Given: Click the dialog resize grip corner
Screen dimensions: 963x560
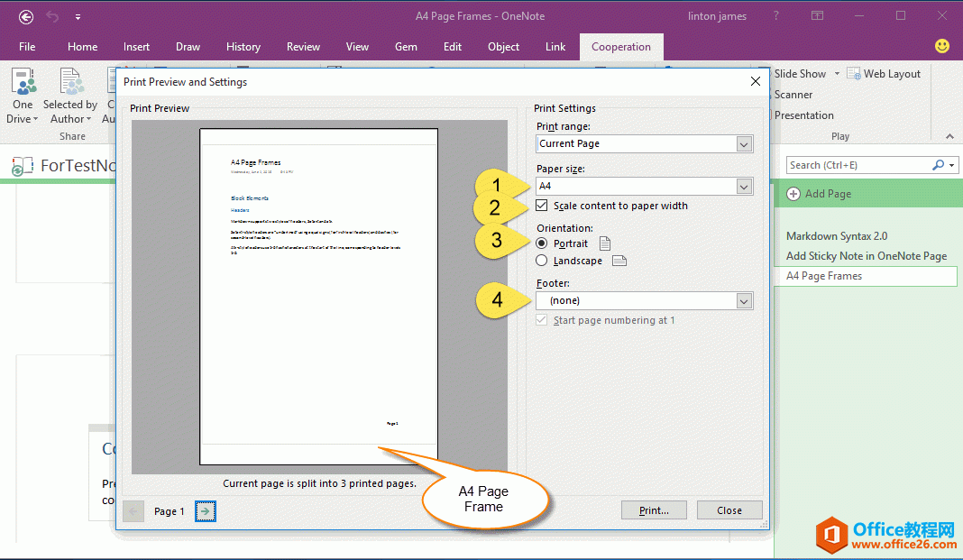Looking at the screenshot, I should tap(764, 525).
